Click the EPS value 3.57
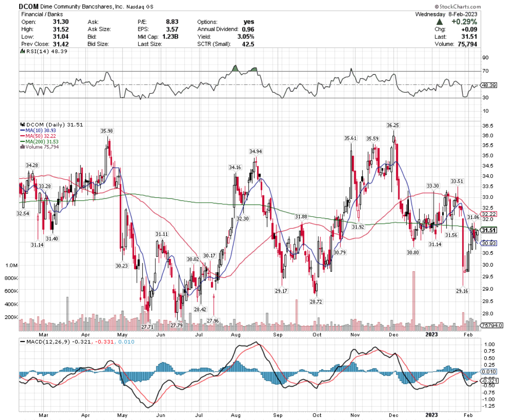 pyautogui.click(x=172, y=29)
